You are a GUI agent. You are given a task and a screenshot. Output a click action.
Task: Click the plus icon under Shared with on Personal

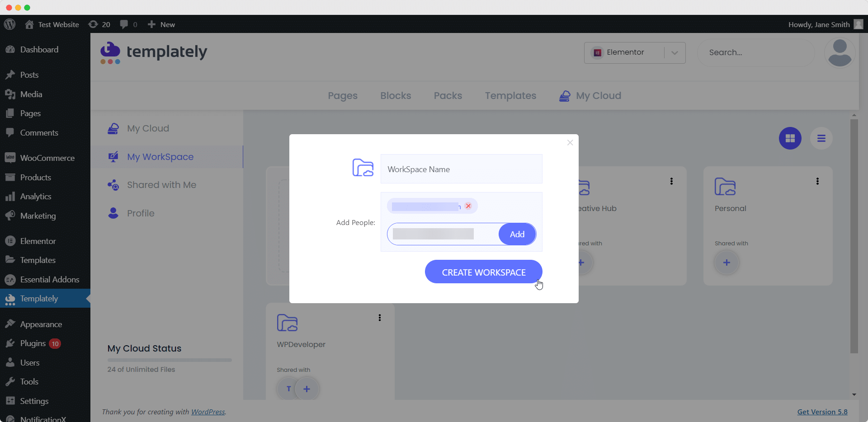click(726, 262)
